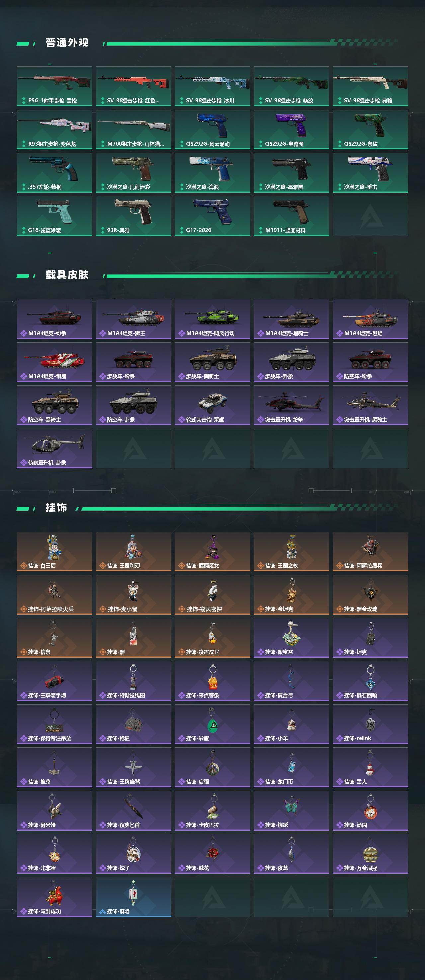Select the 挂饰-relink charm

(x=370, y=724)
